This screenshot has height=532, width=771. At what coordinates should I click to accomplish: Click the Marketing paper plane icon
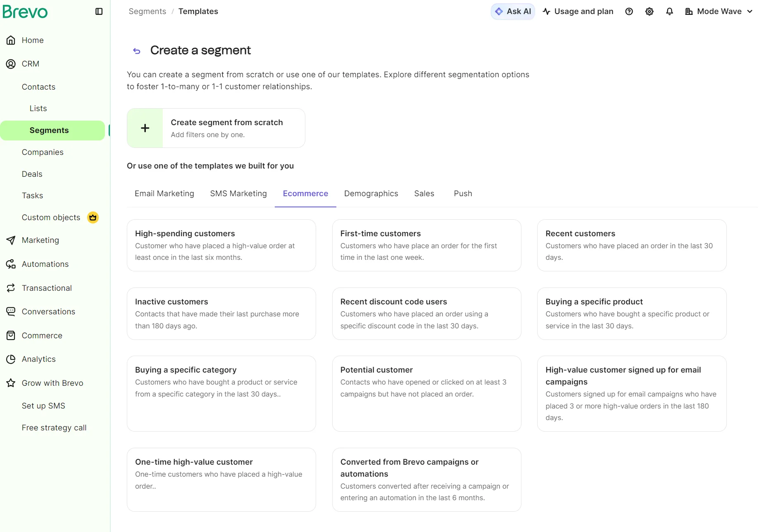(x=11, y=240)
